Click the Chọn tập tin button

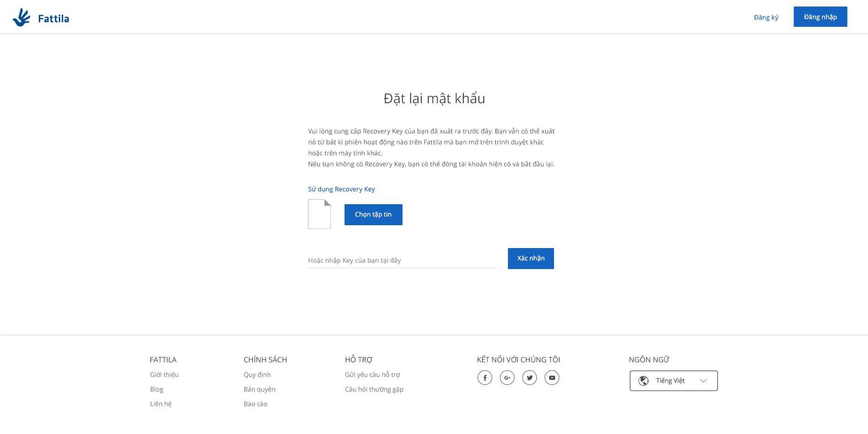373,214
